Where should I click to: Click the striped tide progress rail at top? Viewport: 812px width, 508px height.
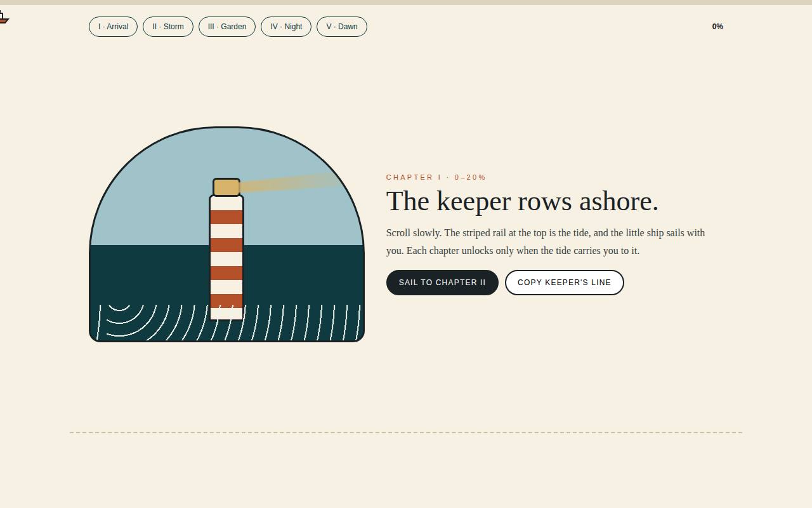(406, 3)
